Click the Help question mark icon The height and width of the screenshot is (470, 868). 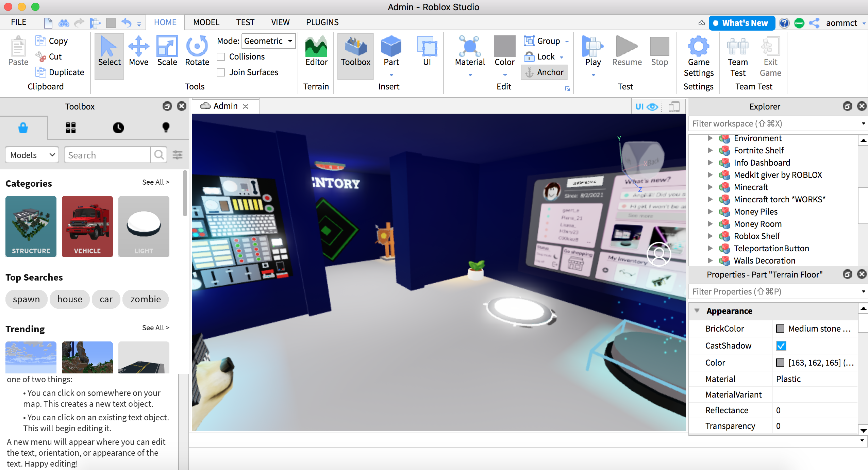point(784,23)
